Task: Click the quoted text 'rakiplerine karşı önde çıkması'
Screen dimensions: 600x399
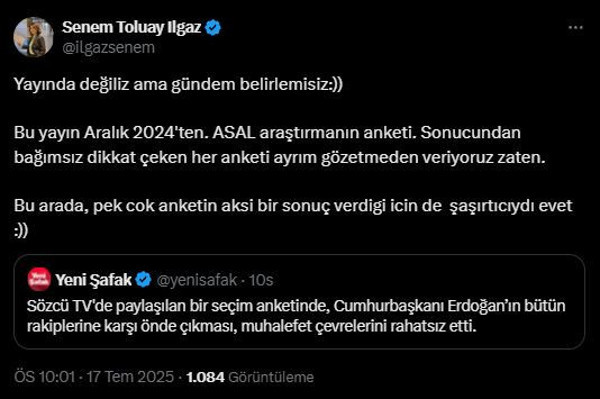Action: [x=130, y=326]
